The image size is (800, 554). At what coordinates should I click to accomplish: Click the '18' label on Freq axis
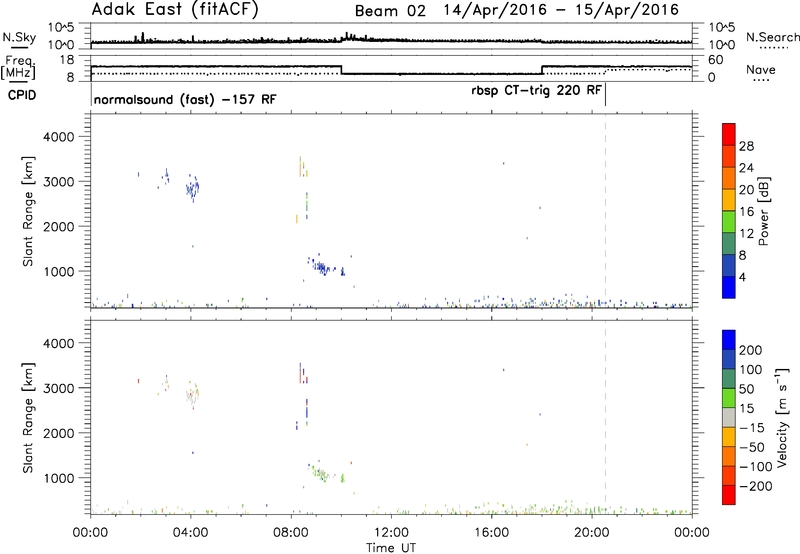(x=67, y=60)
